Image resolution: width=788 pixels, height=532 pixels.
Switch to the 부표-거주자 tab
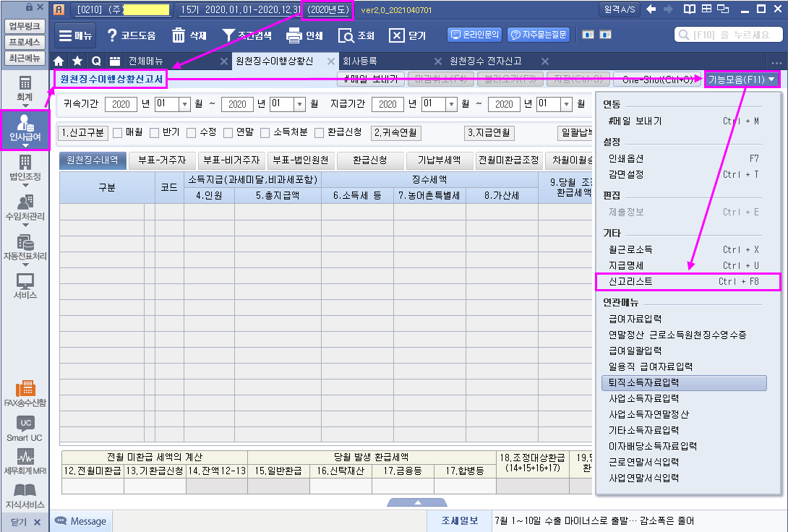point(162,160)
